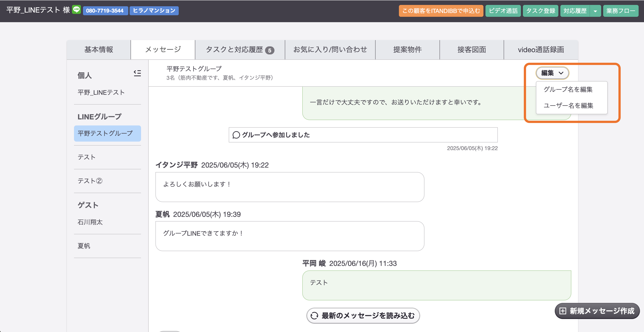Click the ヒラノマンション badge
The image size is (644, 332).
pos(154,11)
